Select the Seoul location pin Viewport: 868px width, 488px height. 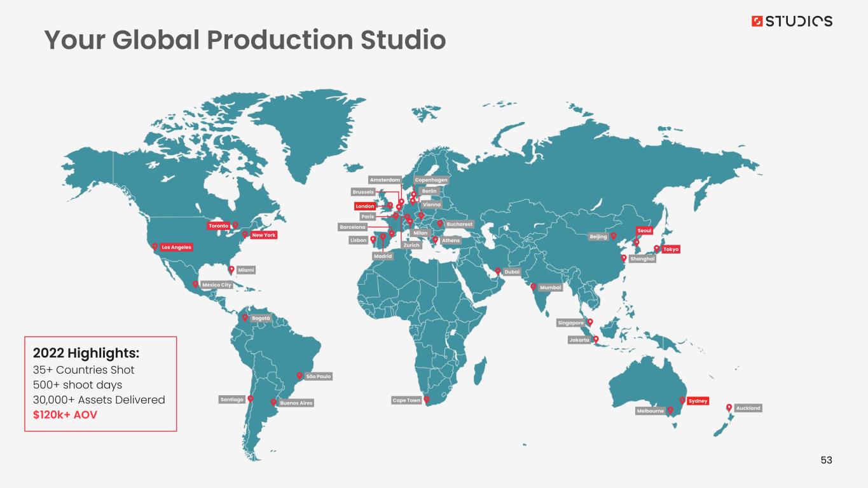pyautogui.click(x=637, y=242)
